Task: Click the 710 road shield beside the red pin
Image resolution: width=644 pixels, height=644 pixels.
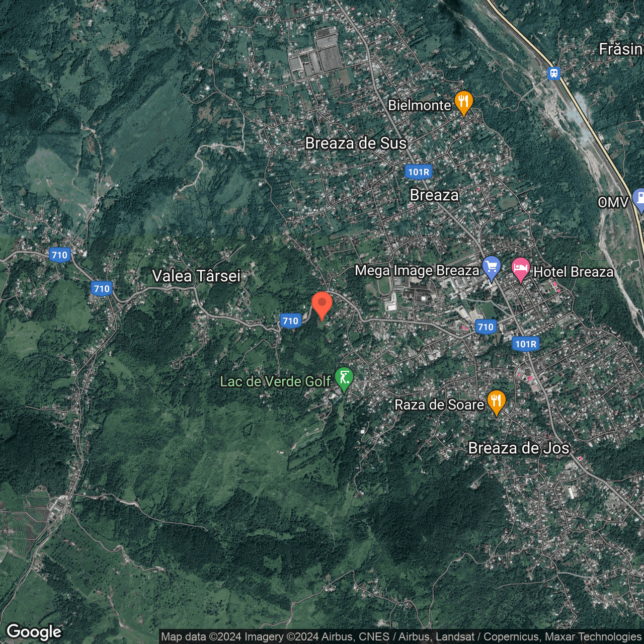Action: click(290, 321)
